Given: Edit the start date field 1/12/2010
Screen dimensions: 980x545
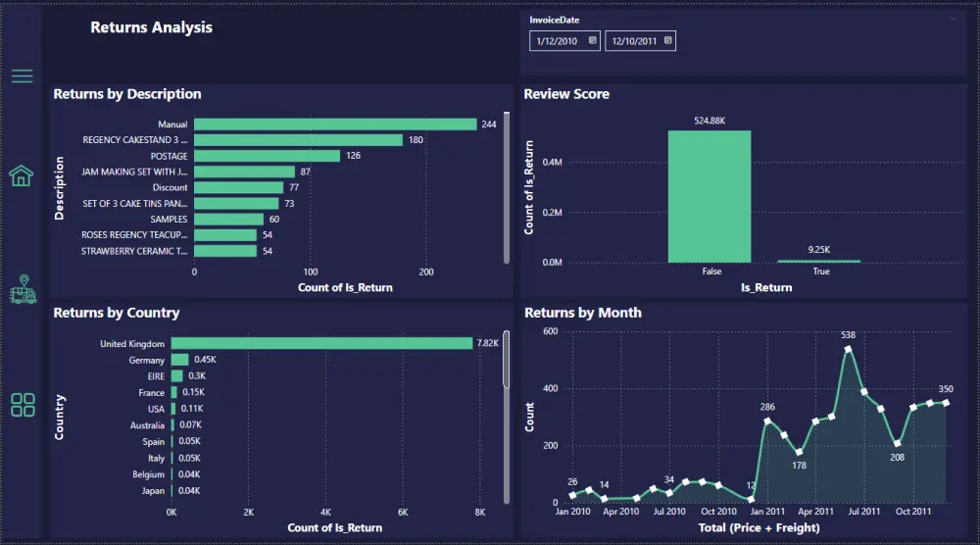Looking at the screenshot, I should pyautogui.click(x=564, y=40).
